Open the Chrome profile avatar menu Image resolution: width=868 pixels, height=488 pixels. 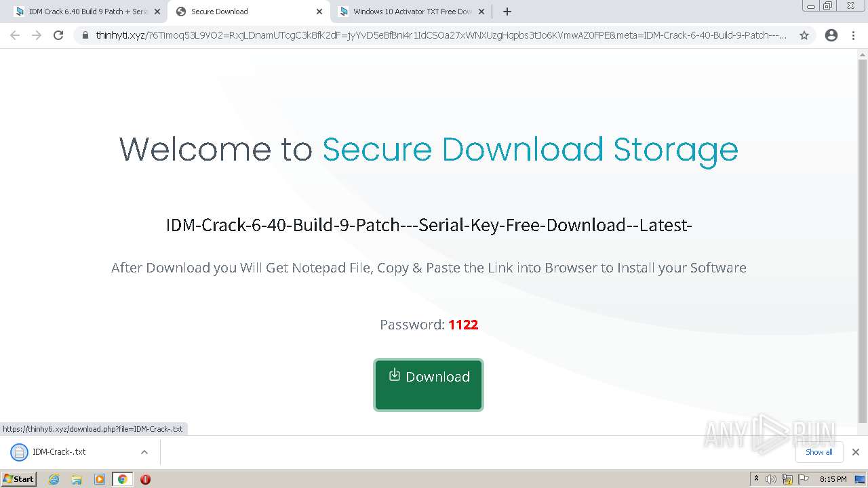(x=831, y=35)
